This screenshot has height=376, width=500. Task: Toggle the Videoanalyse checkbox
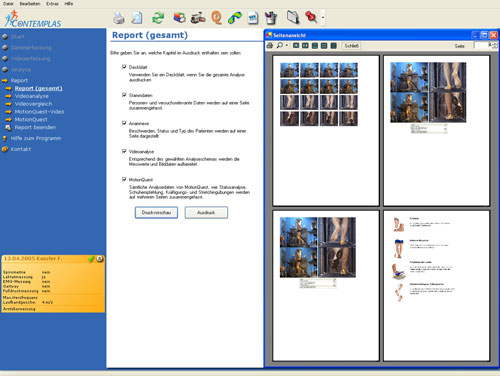pyautogui.click(x=124, y=151)
